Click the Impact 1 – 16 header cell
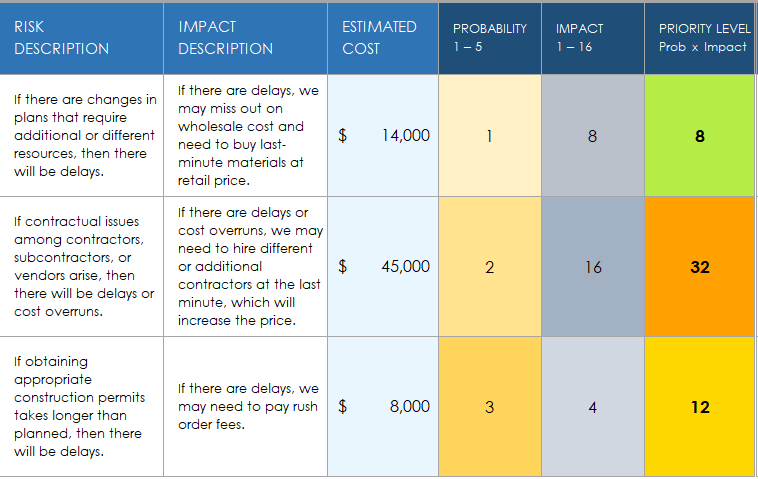758x479 pixels. [x=593, y=38]
